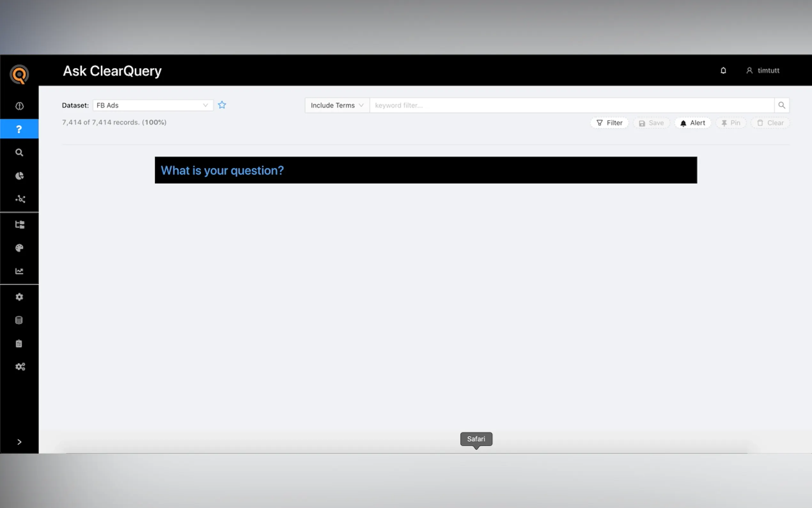Click the Alert button

tap(692, 123)
